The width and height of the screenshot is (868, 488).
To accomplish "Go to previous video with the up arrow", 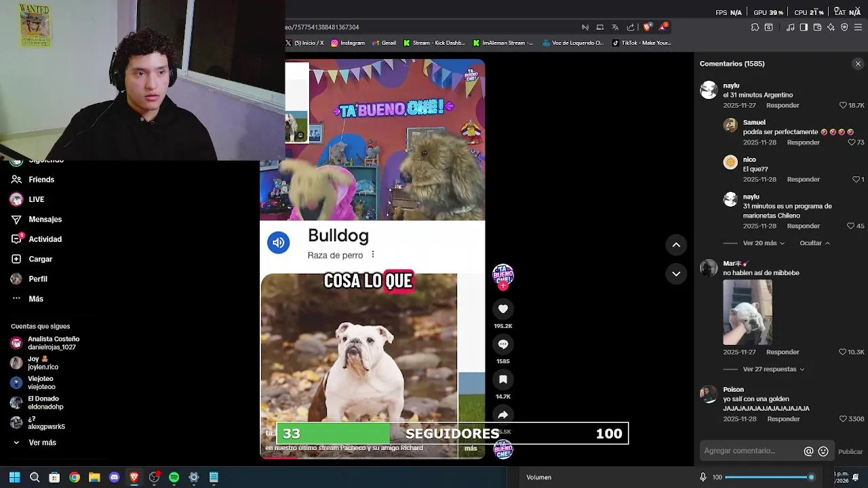I will coord(676,245).
